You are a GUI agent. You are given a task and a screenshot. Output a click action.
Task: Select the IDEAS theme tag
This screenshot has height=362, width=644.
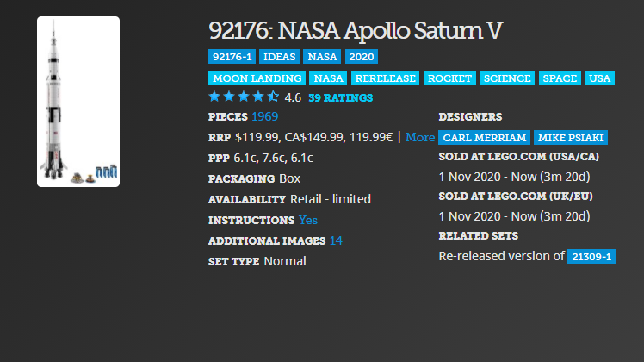pos(279,57)
